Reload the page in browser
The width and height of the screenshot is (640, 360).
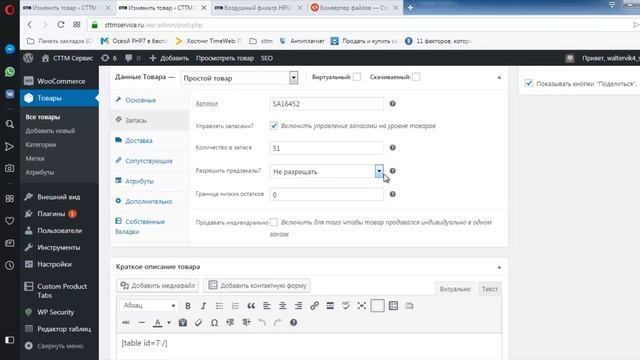61,24
